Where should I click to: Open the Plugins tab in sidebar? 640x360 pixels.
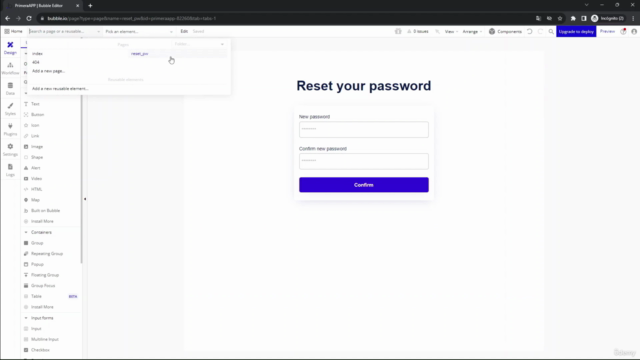(10, 129)
